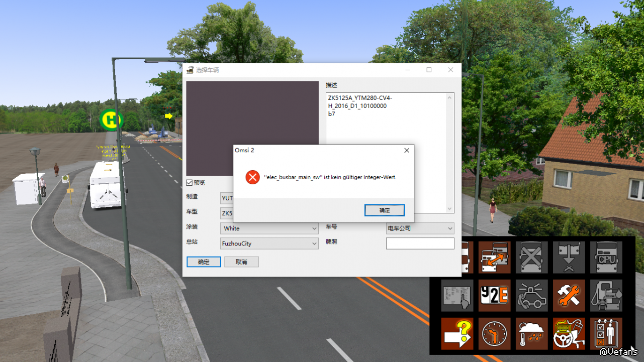Click the 牌照 label
644x362 pixels.
pos(331,242)
